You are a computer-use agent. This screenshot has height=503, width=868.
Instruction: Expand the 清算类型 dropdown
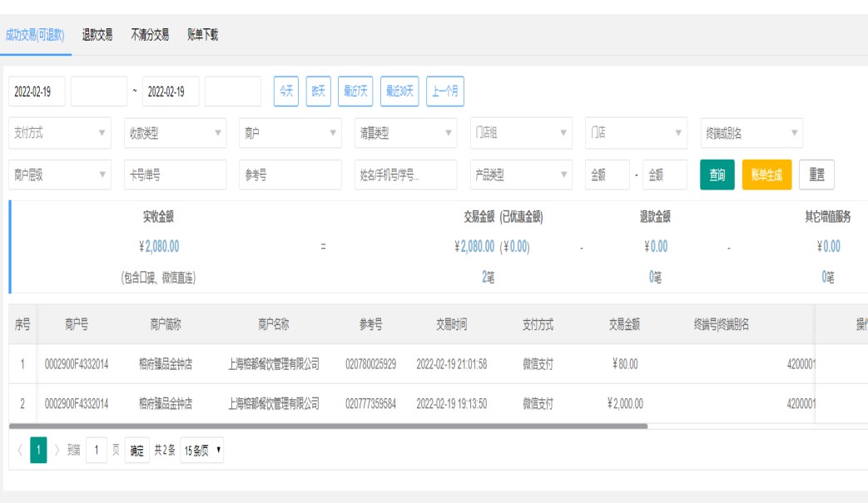[x=405, y=133]
